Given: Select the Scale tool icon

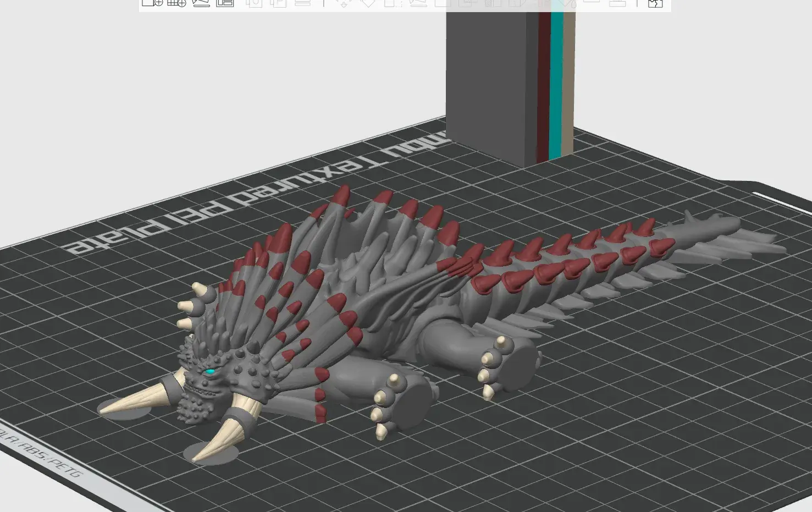Looking at the screenshot, I should pyautogui.click(x=392, y=3).
